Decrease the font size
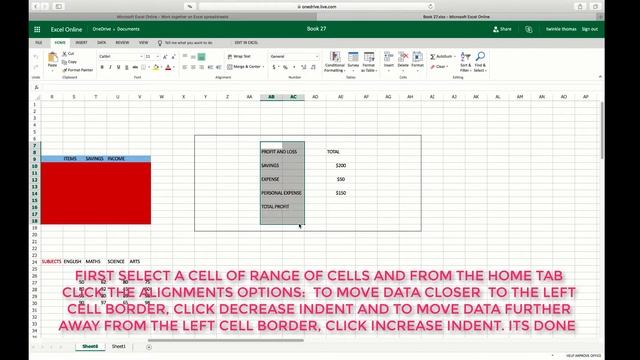Viewport: 640px width, 360px height. 173,57
